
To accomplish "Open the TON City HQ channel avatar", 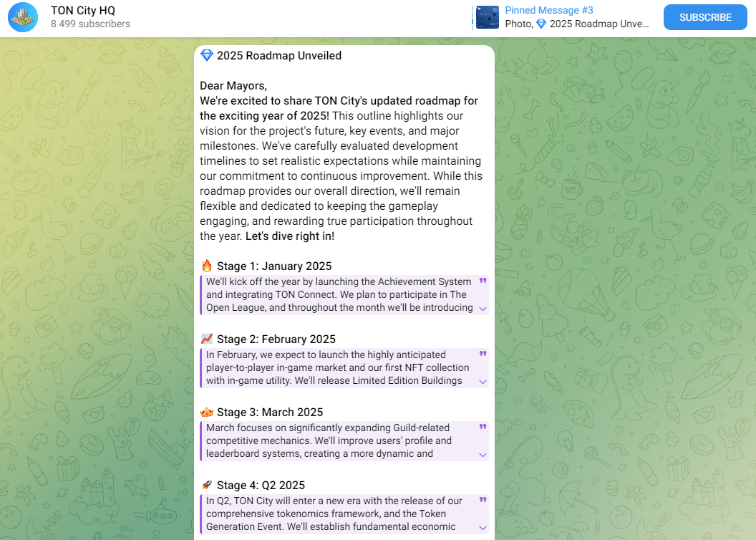I will point(23,17).
